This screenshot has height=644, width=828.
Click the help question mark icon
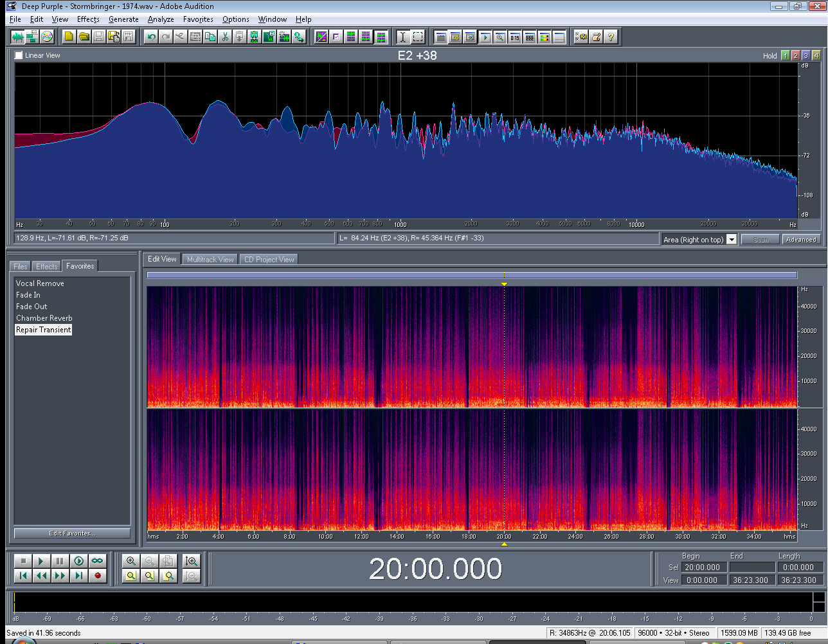point(611,37)
